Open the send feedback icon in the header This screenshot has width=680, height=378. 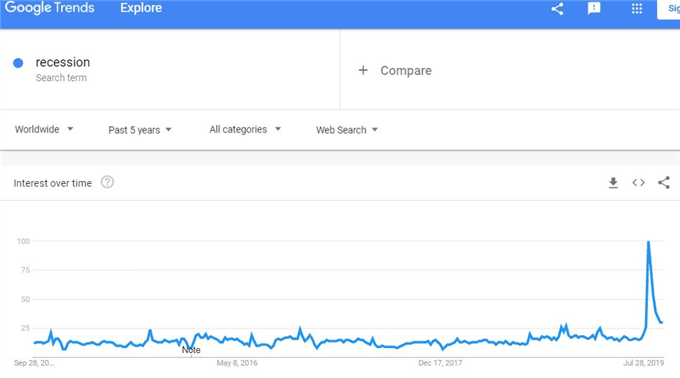tap(594, 8)
